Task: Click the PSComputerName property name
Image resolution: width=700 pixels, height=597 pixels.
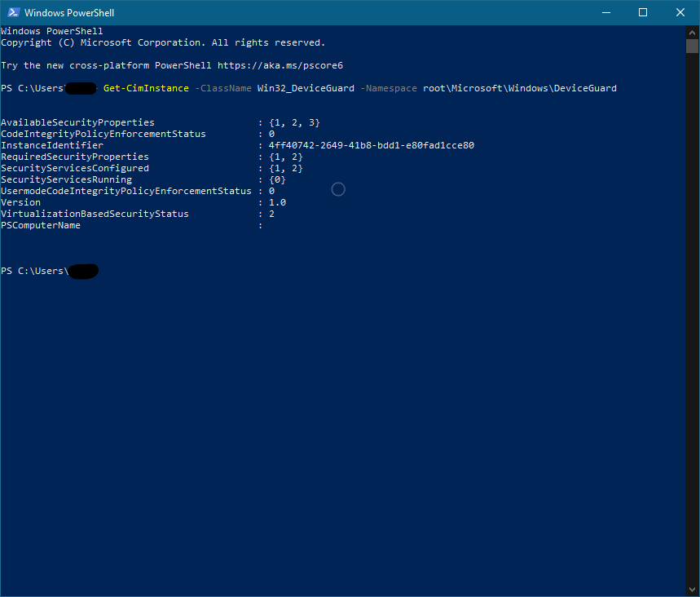Action: 41,225
